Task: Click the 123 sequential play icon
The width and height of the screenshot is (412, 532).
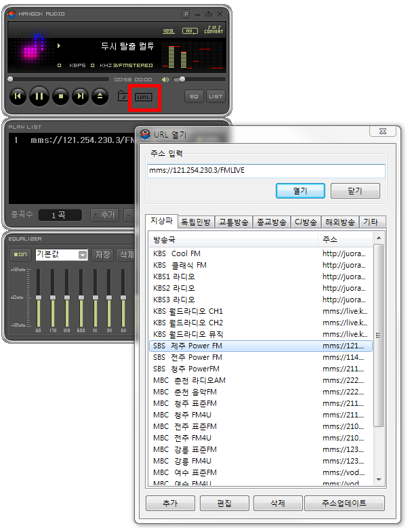Action: [x=168, y=31]
